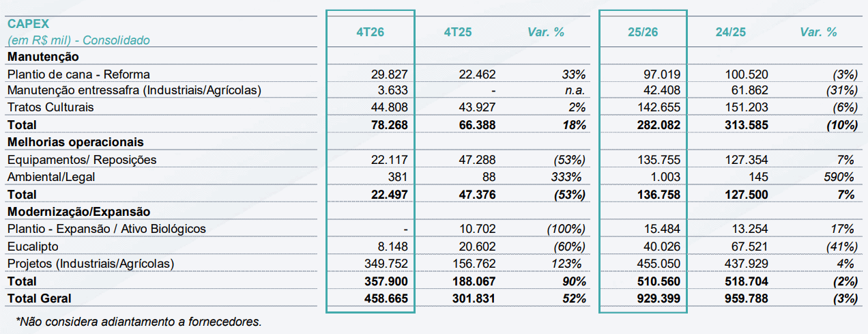Click the Tratos Culturais row label
The height and width of the screenshot is (334, 868).
coord(50,107)
